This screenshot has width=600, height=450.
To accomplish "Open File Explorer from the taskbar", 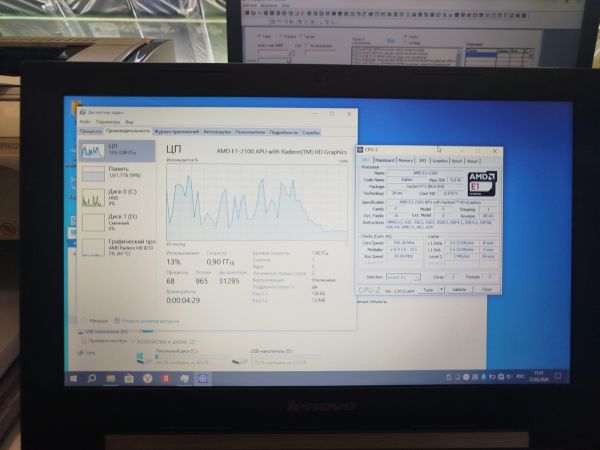I will click(x=111, y=379).
